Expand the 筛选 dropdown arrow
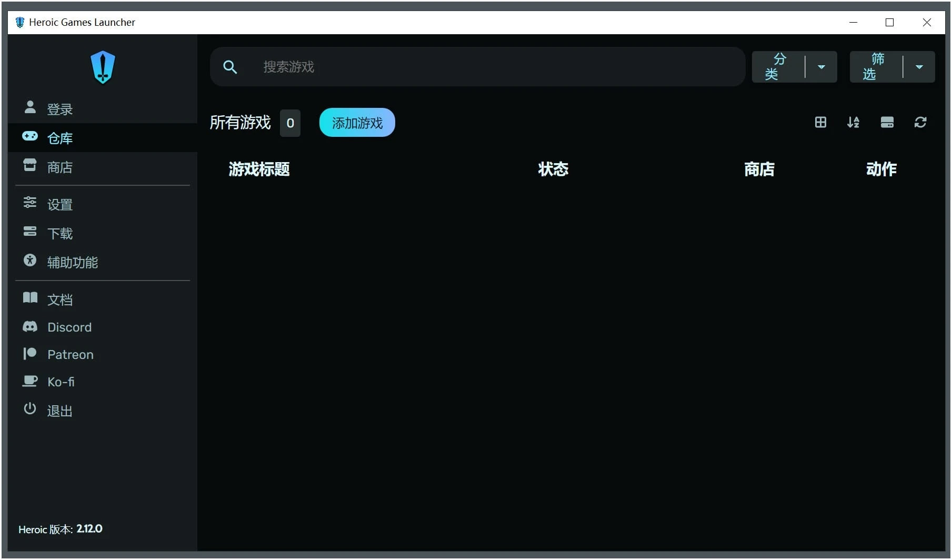952x560 pixels. click(919, 67)
